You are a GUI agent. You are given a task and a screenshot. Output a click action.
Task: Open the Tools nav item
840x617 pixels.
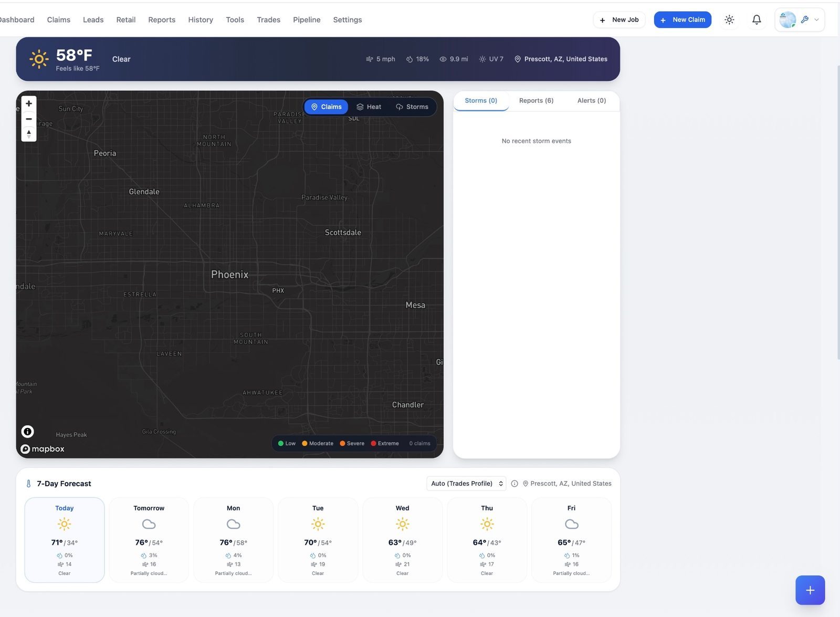coord(235,20)
